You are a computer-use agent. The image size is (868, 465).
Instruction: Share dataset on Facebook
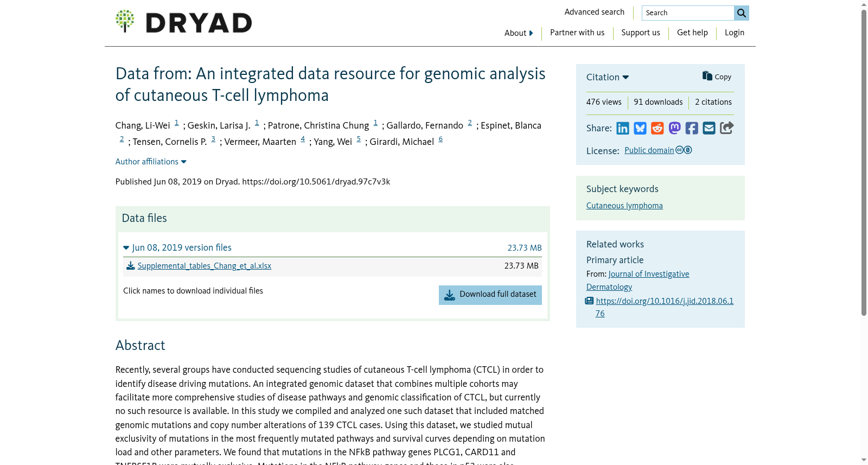click(692, 128)
